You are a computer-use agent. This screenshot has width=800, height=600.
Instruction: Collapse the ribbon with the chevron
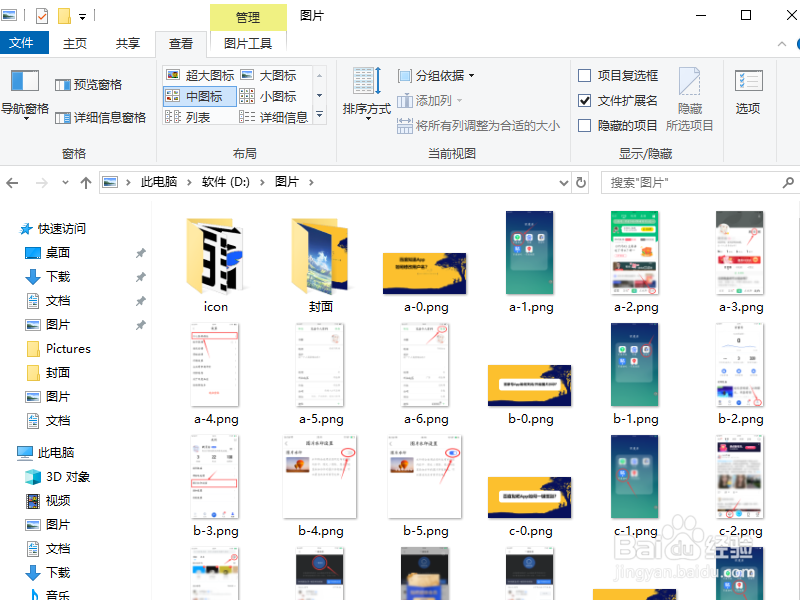coord(782,44)
